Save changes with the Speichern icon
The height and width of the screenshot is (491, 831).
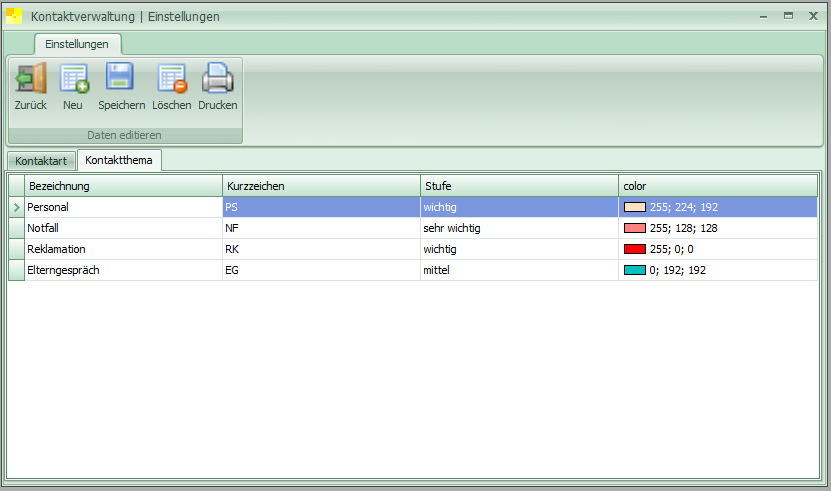tap(121, 79)
